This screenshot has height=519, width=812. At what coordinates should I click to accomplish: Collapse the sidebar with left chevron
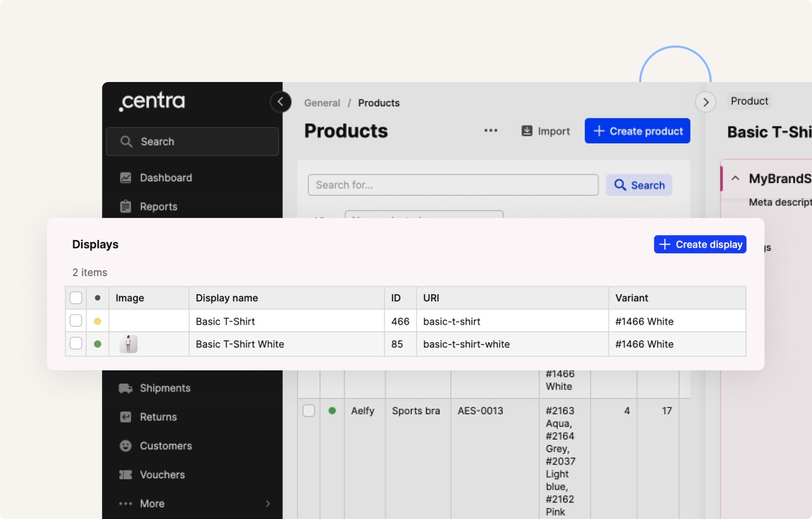pyautogui.click(x=281, y=102)
